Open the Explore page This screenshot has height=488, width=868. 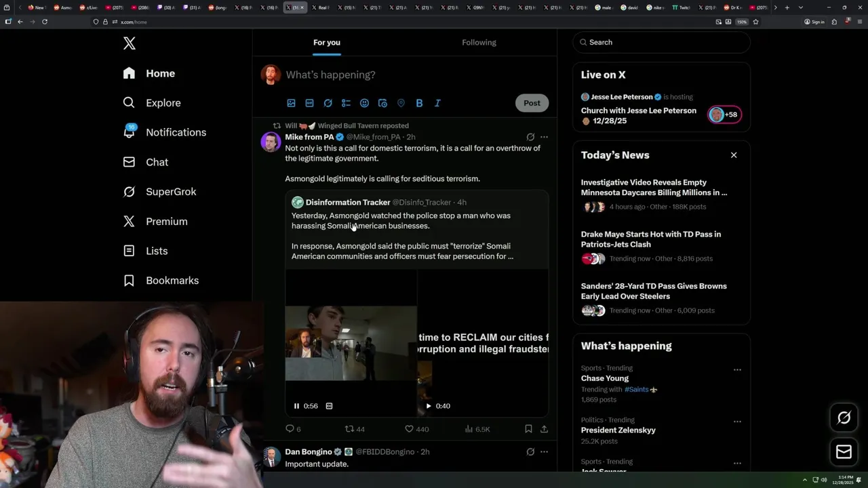[152, 103]
